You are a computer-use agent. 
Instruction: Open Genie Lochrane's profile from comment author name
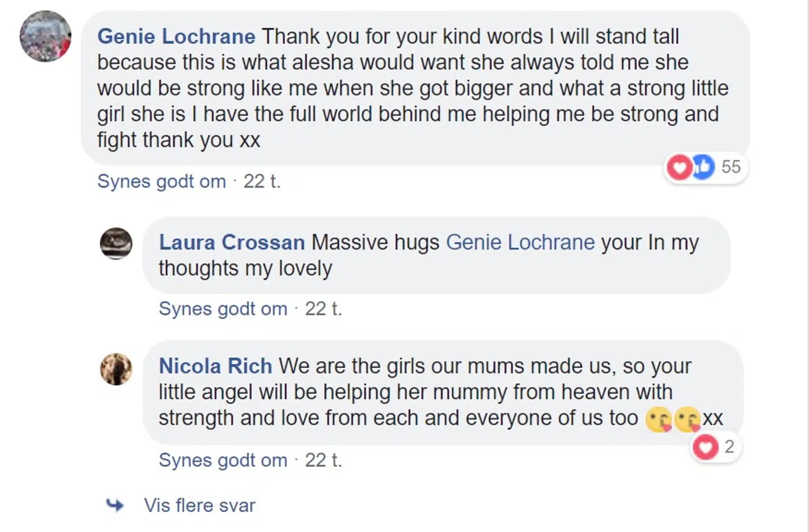[x=176, y=37]
